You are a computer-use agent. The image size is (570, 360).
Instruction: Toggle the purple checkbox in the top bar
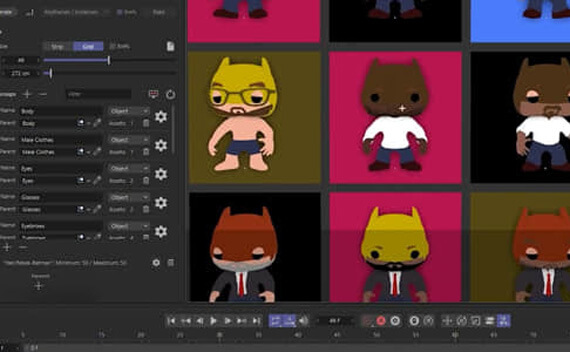(x=120, y=12)
